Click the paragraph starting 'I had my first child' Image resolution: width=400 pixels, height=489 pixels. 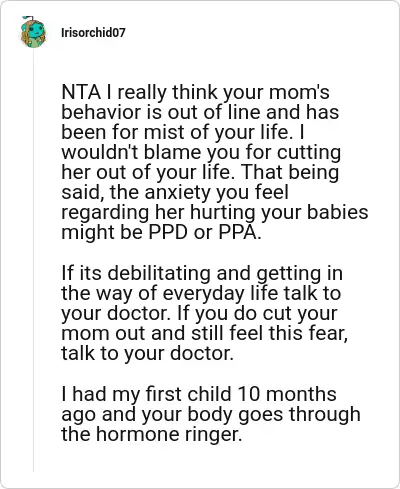tap(211, 414)
